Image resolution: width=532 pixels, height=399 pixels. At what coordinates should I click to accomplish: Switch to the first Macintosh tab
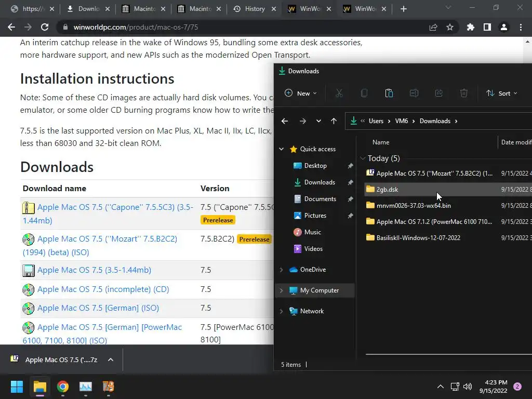(x=143, y=9)
